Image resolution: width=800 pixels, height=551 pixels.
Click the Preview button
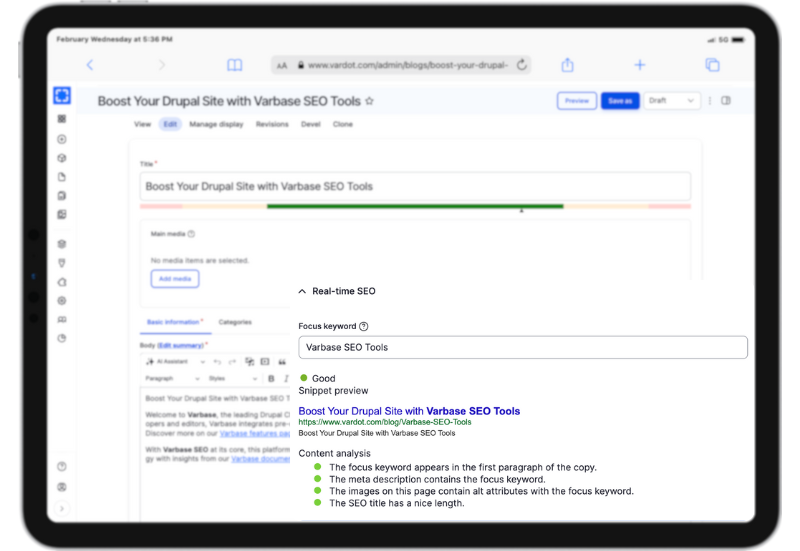pyautogui.click(x=577, y=101)
